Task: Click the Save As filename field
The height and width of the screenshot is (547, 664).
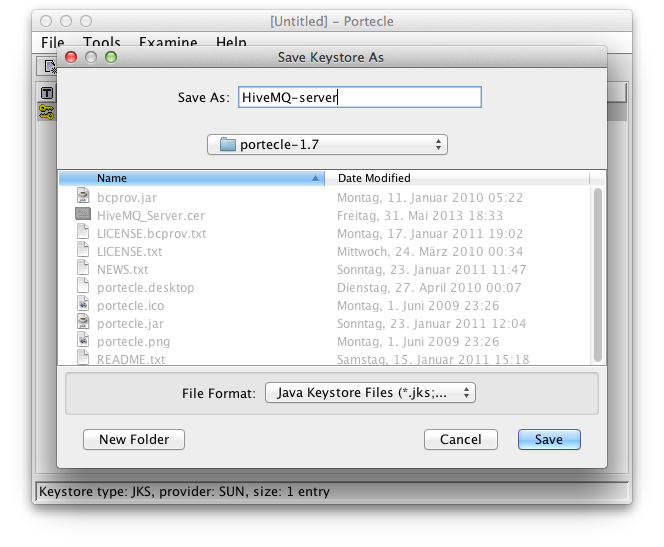Action: tap(358, 97)
